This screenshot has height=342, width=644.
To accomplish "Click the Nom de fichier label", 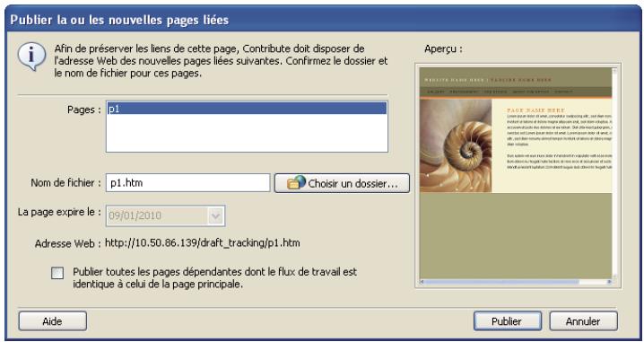I will pyautogui.click(x=66, y=183).
